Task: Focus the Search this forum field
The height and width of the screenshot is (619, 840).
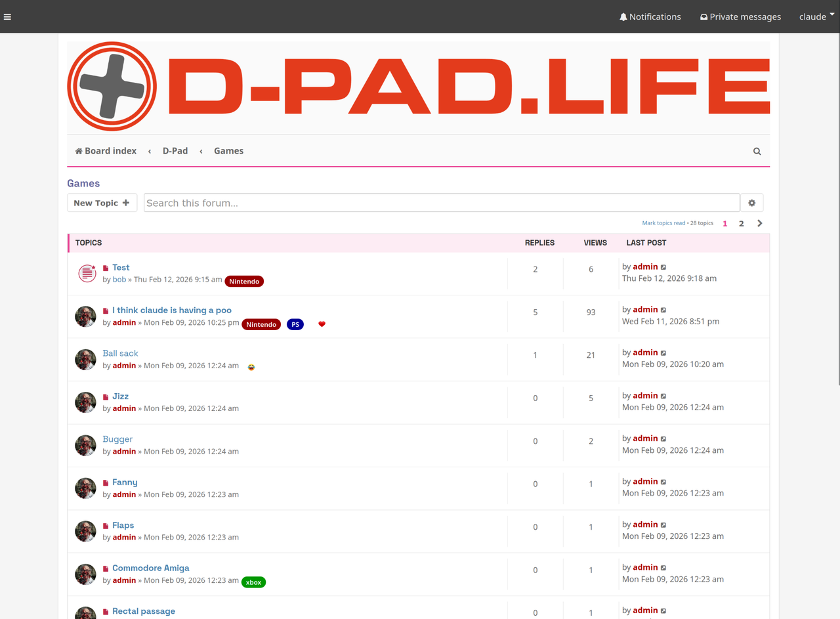Action: click(442, 203)
